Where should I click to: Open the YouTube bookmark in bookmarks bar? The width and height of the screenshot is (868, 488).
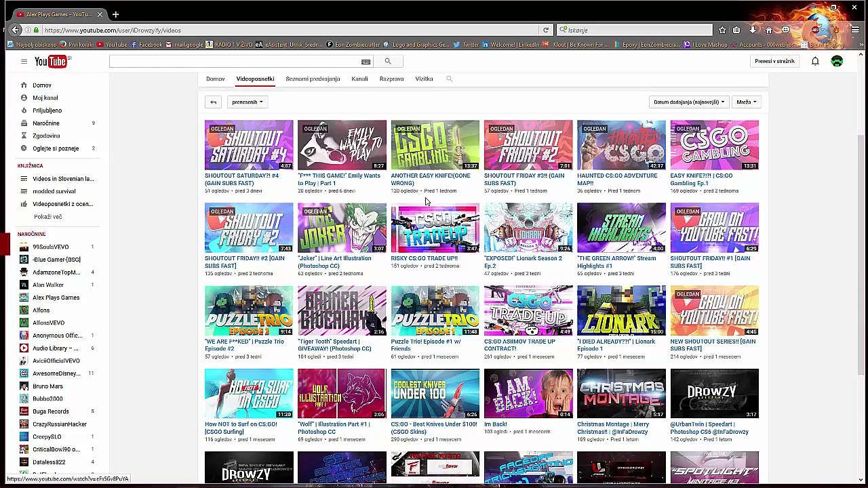tap(112, 45)
